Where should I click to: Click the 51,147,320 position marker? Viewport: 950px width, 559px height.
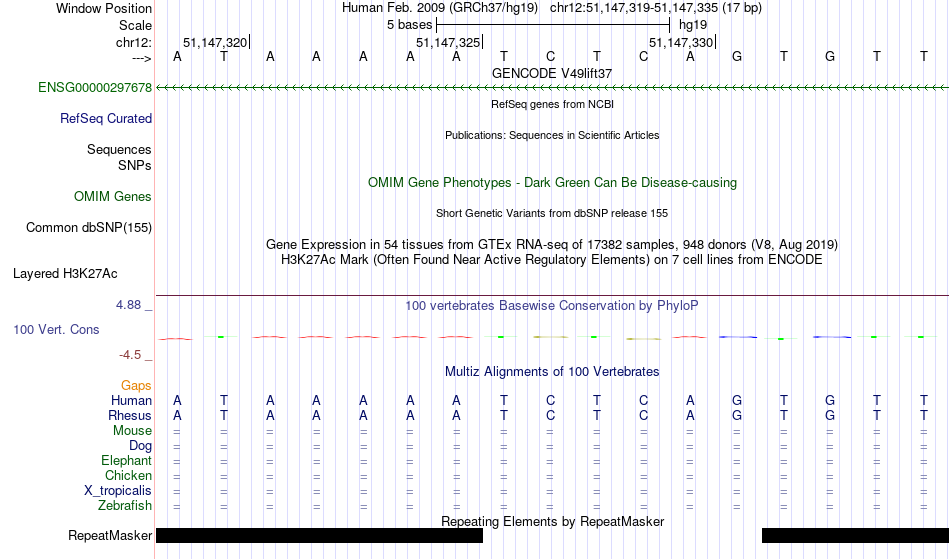point(215,42)
